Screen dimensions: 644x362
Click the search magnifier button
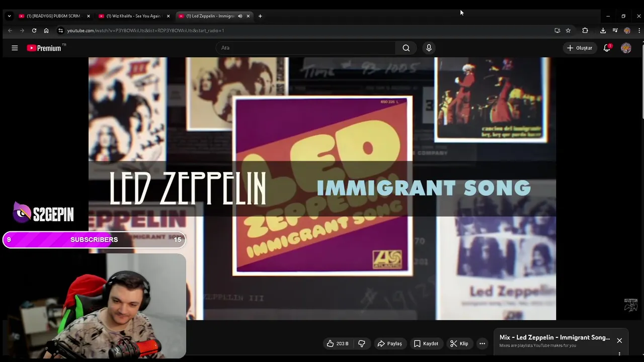coord(406,48)
